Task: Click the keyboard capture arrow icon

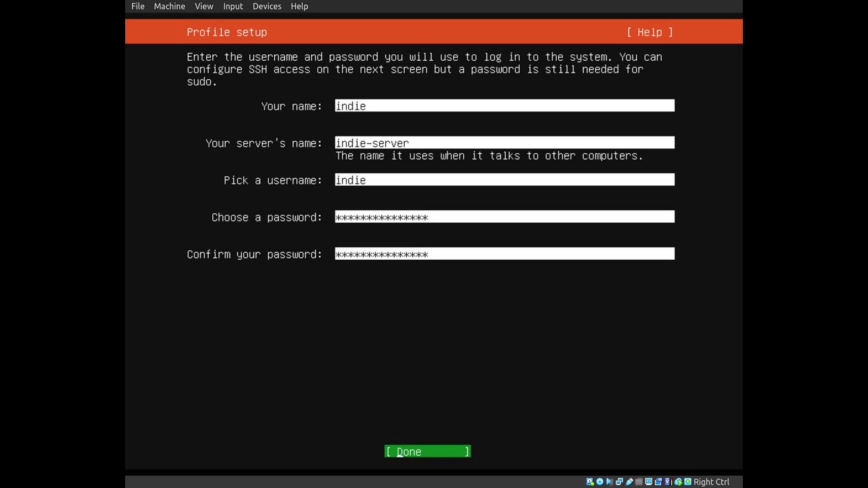Action: [688, 481]
